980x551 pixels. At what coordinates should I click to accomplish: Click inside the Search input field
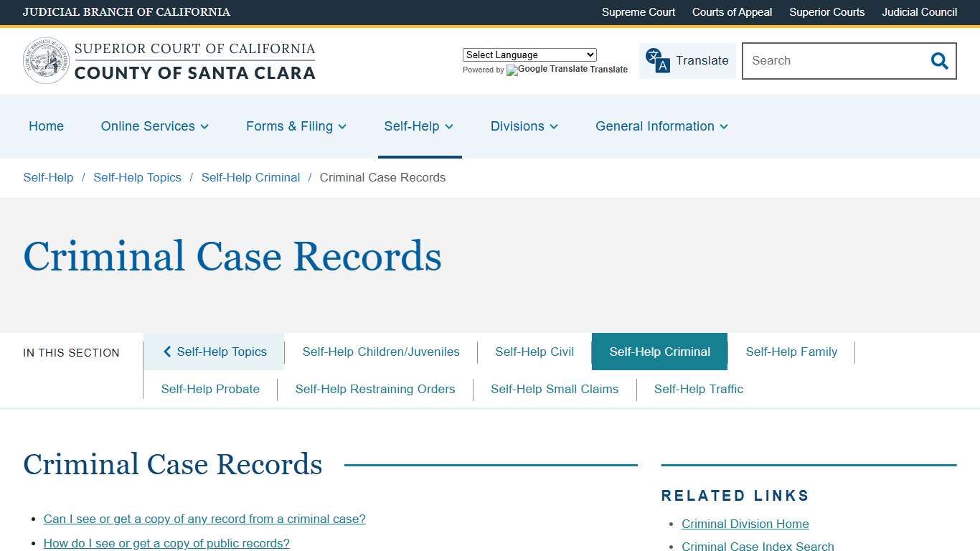coord(825,61)
